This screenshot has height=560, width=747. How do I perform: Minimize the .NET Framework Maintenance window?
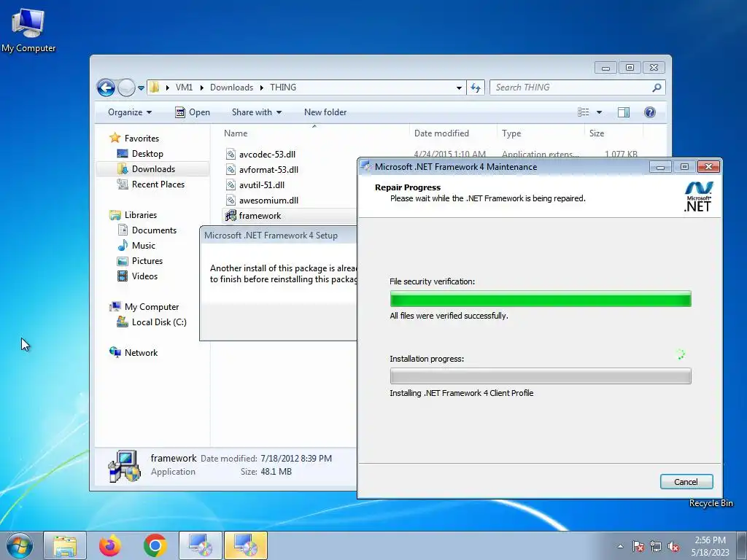(x=660, y=167)
